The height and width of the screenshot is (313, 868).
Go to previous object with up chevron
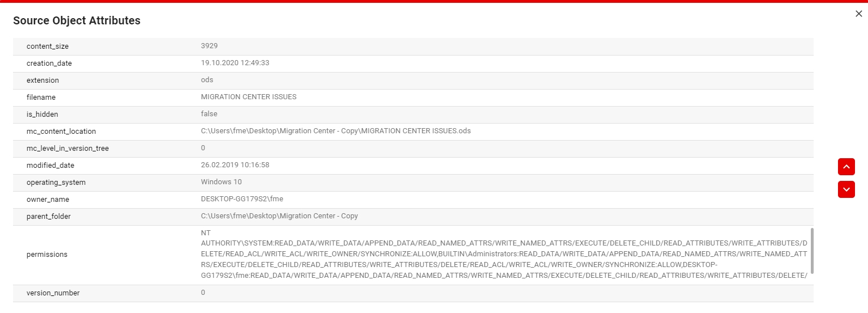point(846,167)
